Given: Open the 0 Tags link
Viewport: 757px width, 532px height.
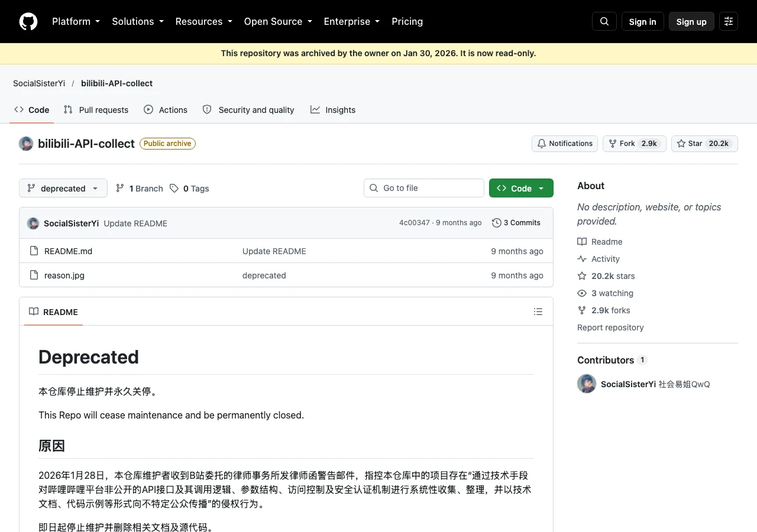Looking at the screenshot, I should (x=189, y=189).
